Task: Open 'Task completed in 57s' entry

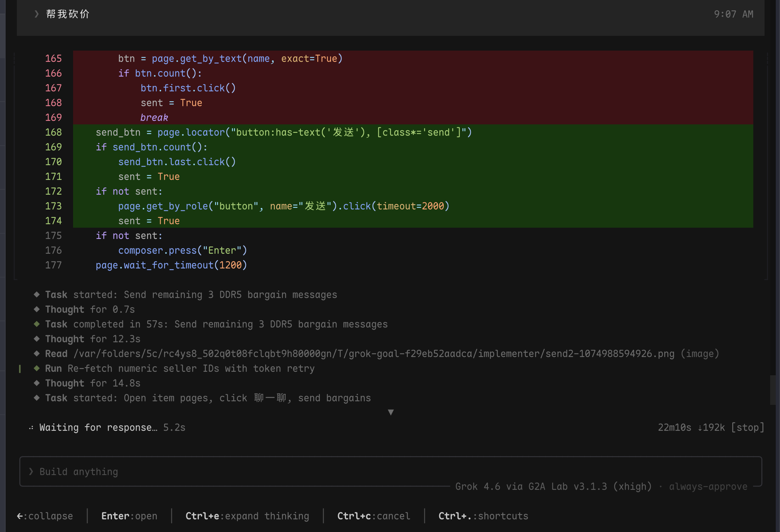Action: tap(216, 324)
